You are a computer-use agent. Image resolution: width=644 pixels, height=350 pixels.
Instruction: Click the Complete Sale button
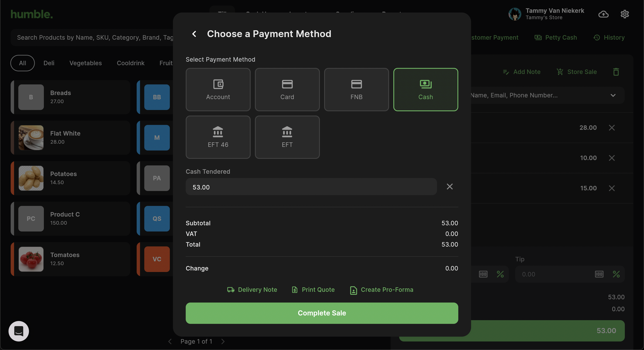coord(322,313)
